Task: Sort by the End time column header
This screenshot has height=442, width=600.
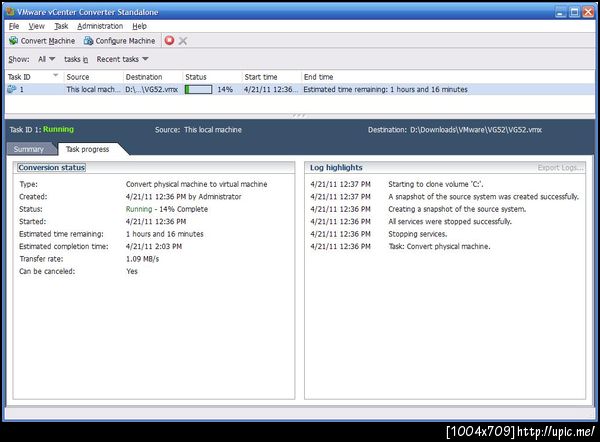Action: click(x=448, y=77)
